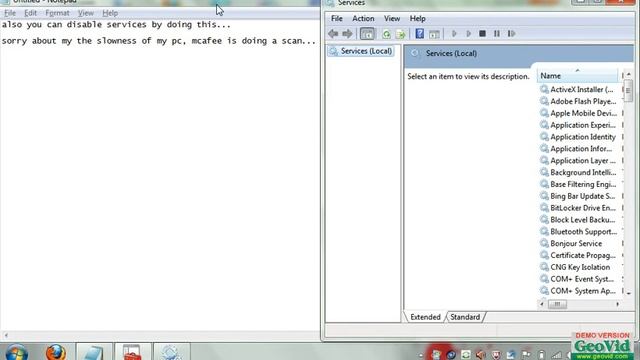This screenshot has width=640, height=360.
Task: Click the Stop Service square icon
Action: pos(482,33)
